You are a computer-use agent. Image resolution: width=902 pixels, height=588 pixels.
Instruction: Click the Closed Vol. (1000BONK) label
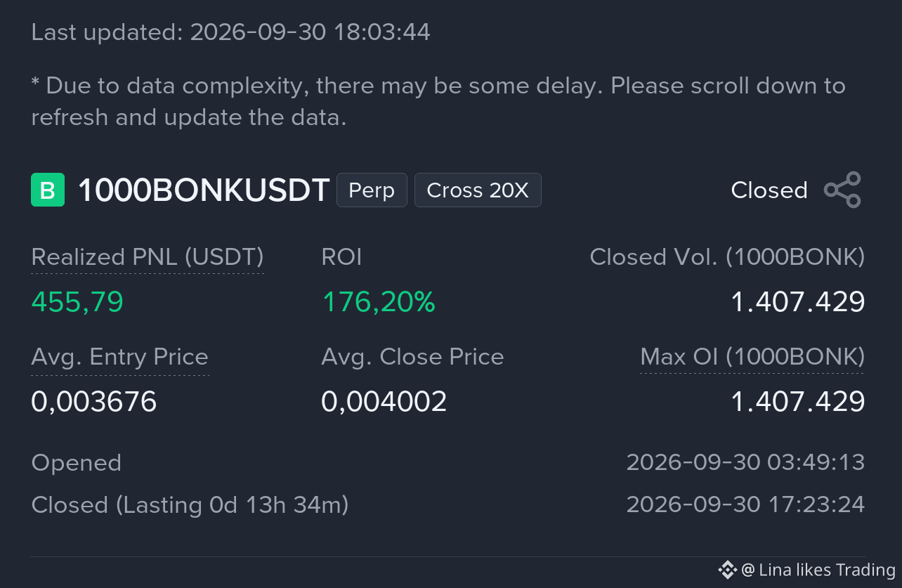click(x=727, y=257)
